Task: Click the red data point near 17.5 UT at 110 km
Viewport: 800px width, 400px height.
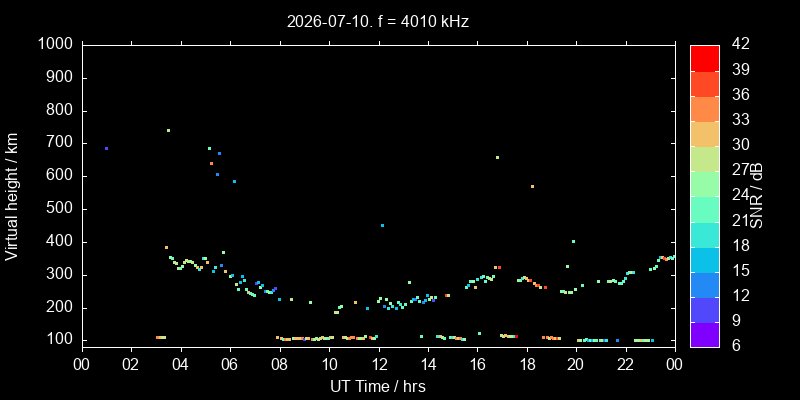Action: 516,337
